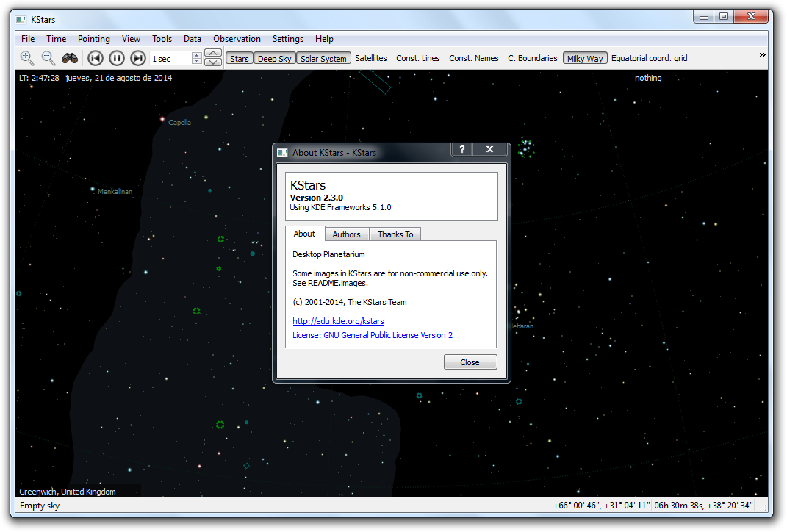Image resolution: width=787 pixels, height=532 pixels.
Task: Zoom in with the magnifier plus icon
Action: click(x=27, y=58)
